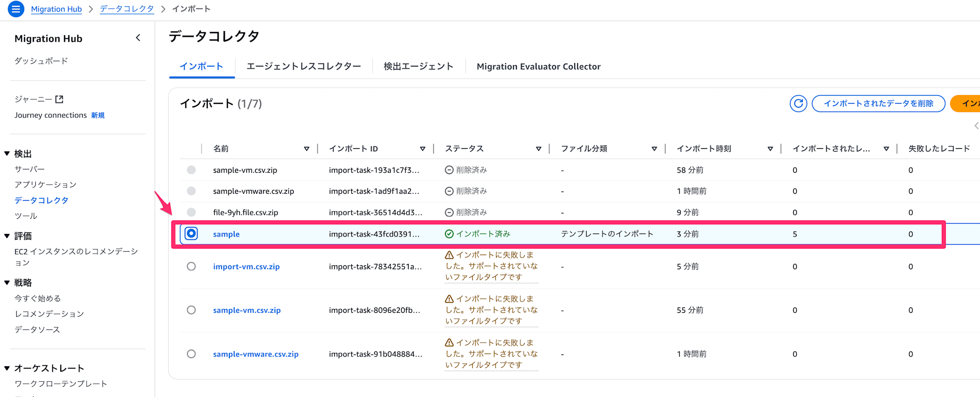Click the 55 分前 import time cell
This screenshot has width=980, height=397.
pos(690,310)
